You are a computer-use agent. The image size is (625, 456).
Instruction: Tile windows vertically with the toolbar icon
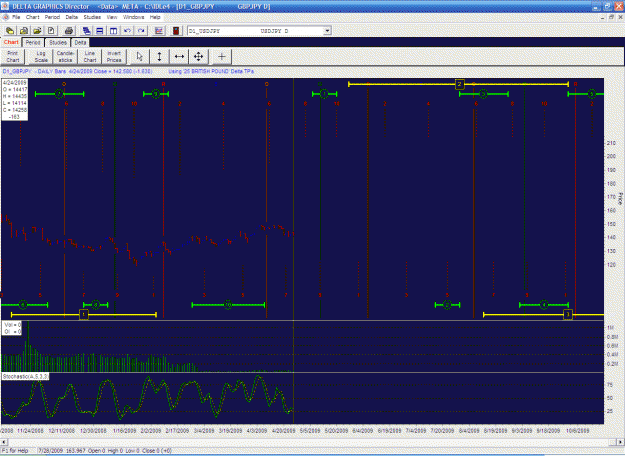coord(114,31)
